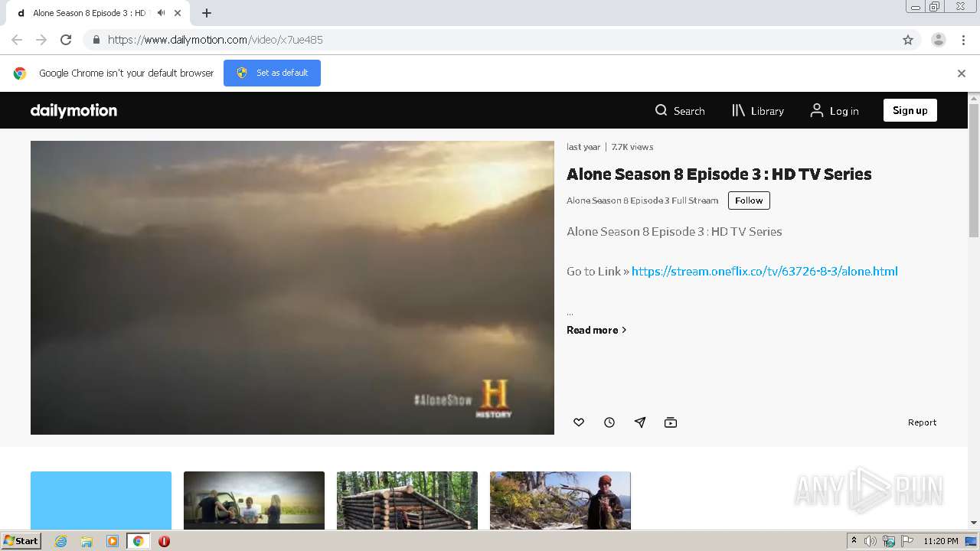The width and height of the screenshot is (980, 551).
Task: Open Action Center flag icon
Action: coord(907,541)
